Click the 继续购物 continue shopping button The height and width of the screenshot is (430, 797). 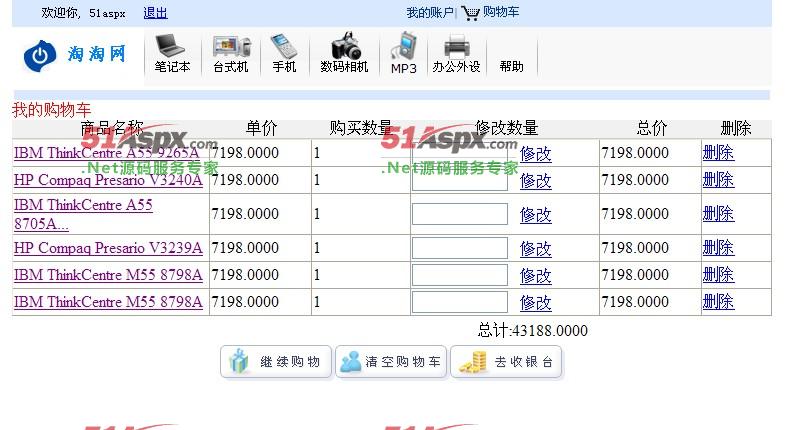pos(276,362)
